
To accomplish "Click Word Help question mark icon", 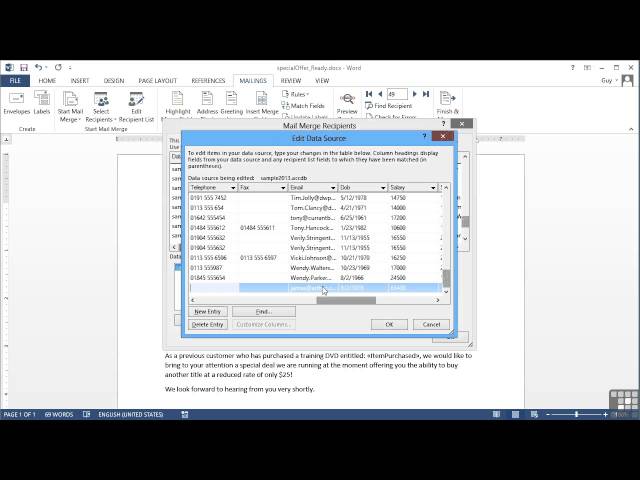I will coord(573,68).
